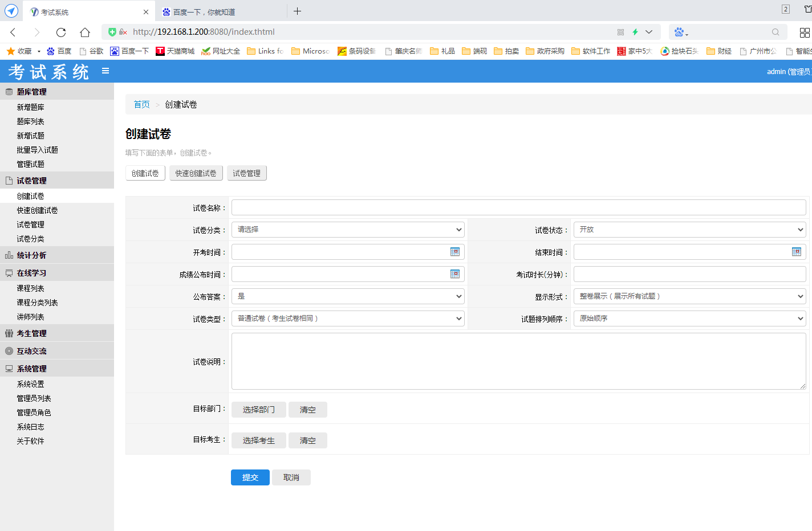Expand the 试卷分类 dropdown
Screen dimensions: 812x531
pos(348,230)
